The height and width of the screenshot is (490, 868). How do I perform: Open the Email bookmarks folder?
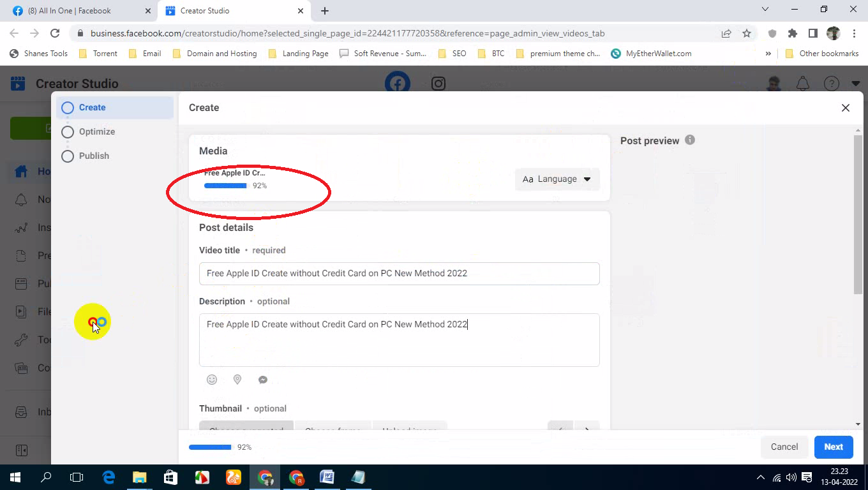coord(145,54)
